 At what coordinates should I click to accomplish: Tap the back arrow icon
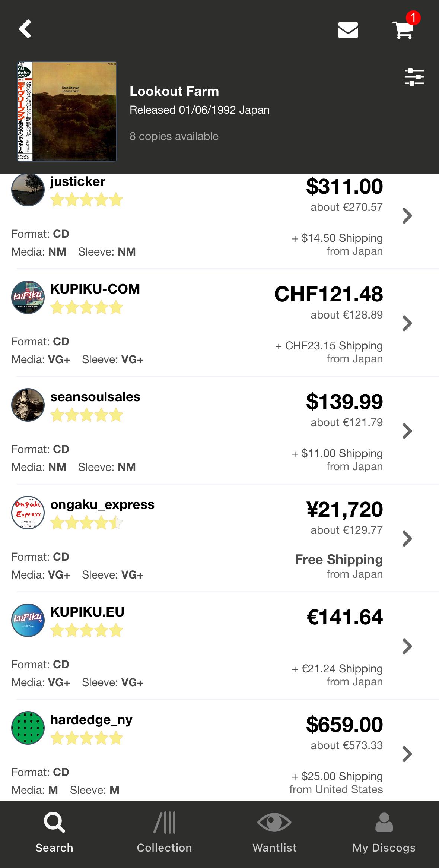click(x=25, y=29)
